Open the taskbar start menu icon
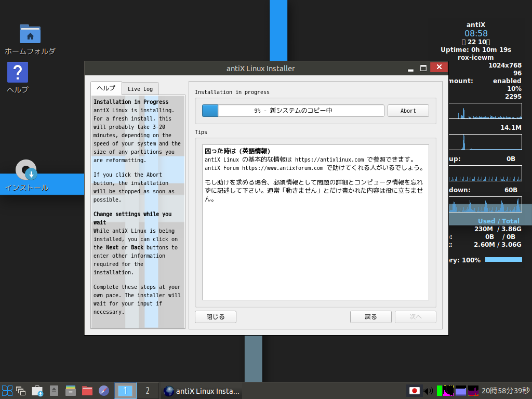The width and height of the screenshot is (532, 399). pyautogui.click(x=7, y=391)
